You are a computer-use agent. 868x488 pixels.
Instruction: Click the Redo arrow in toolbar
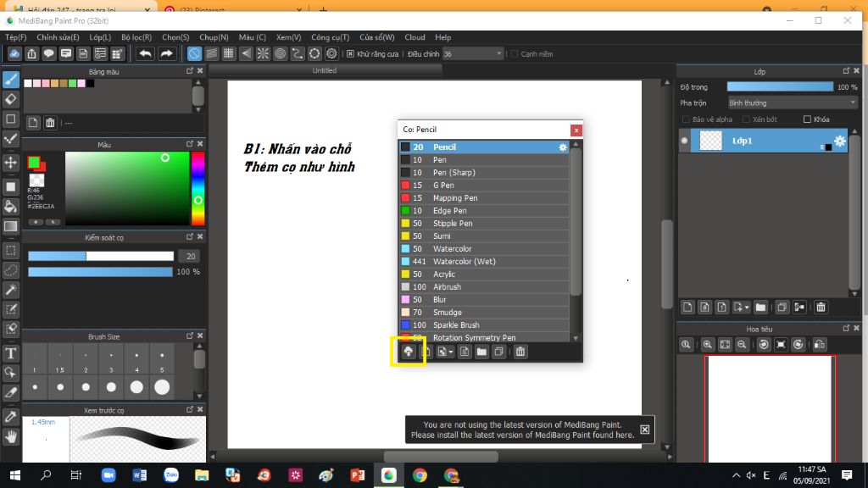[166, 53]
